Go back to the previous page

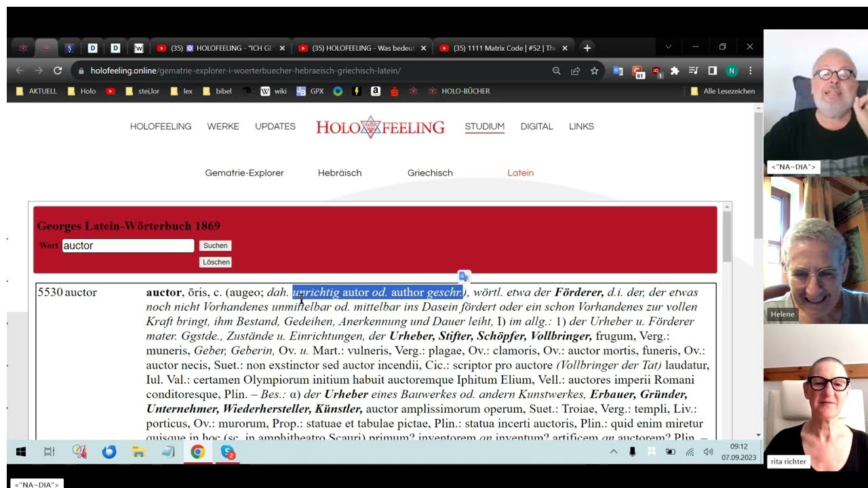[x=20, y=70]
